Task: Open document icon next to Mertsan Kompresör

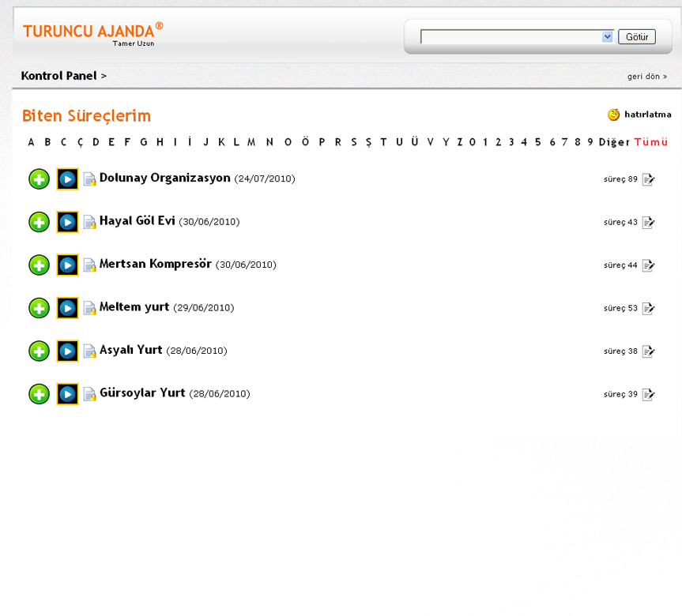Action: [x=90, y=265]
